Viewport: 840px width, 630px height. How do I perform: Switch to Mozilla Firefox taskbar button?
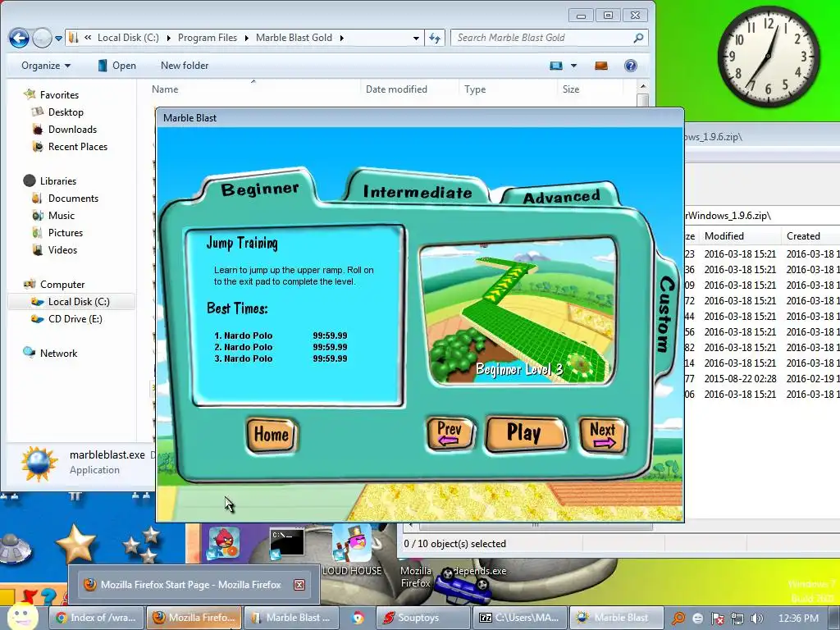194,618
